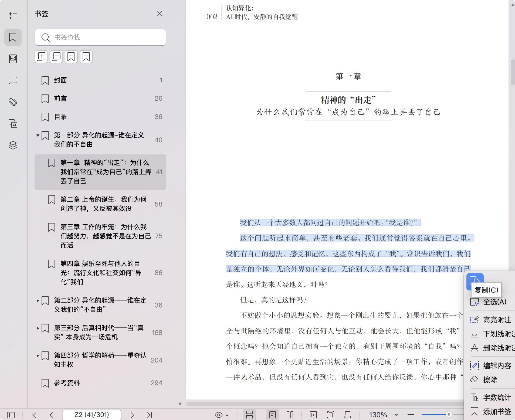This screenshot has width=515, height=420.
Task: Choose 高亮附注 from context menu
Action: point(492,320)
